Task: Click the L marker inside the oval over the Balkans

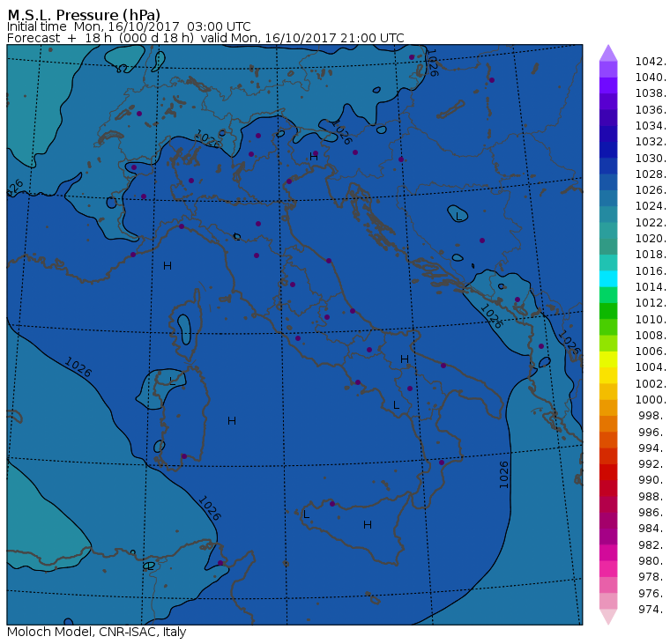Action: pyautogui.click(x=458, y=216)
